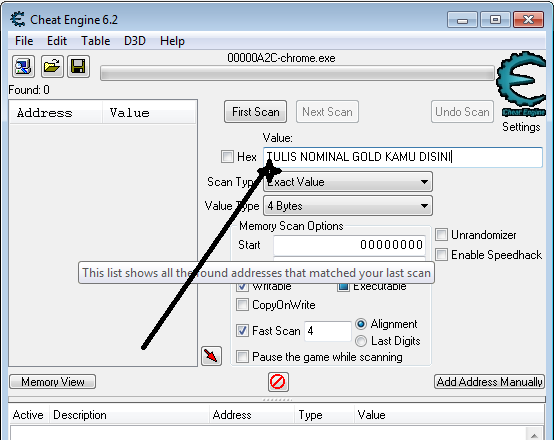554x440 pixels.
Task: Open the process list icon
Action: [x=23, y=66]
